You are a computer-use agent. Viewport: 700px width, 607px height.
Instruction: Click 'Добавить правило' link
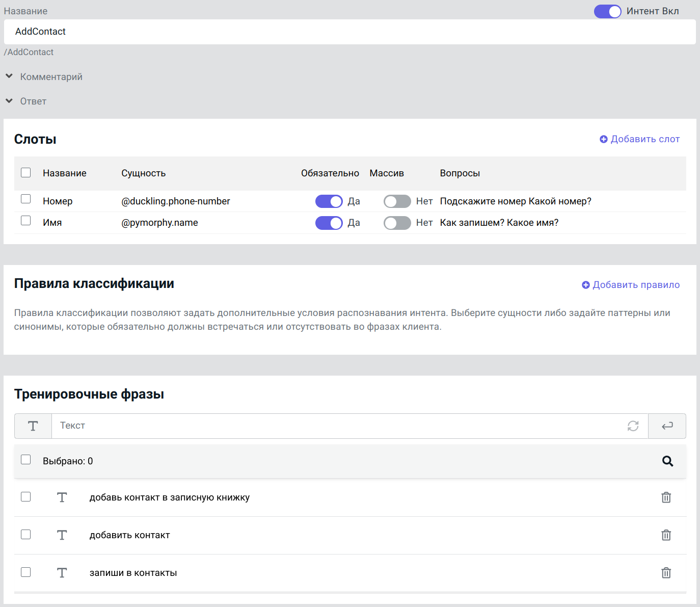(631, 285)
